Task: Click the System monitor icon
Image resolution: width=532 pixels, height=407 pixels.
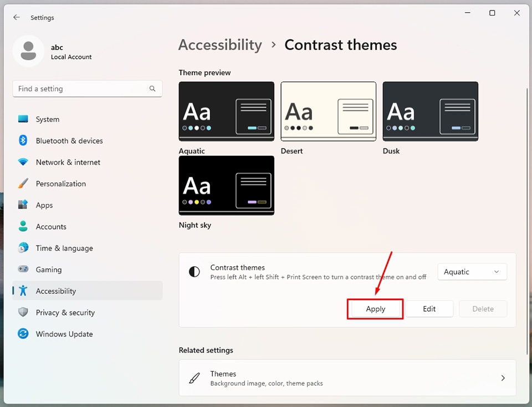Action: (23, 119)
